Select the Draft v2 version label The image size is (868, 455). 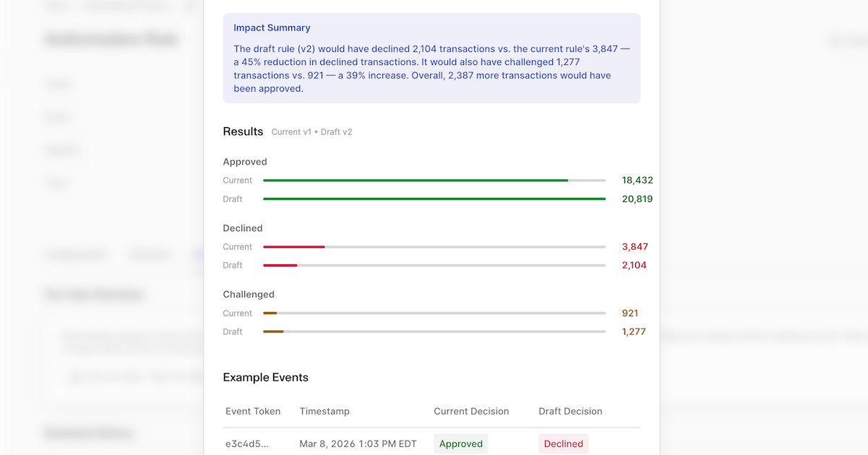coord(335,132)
